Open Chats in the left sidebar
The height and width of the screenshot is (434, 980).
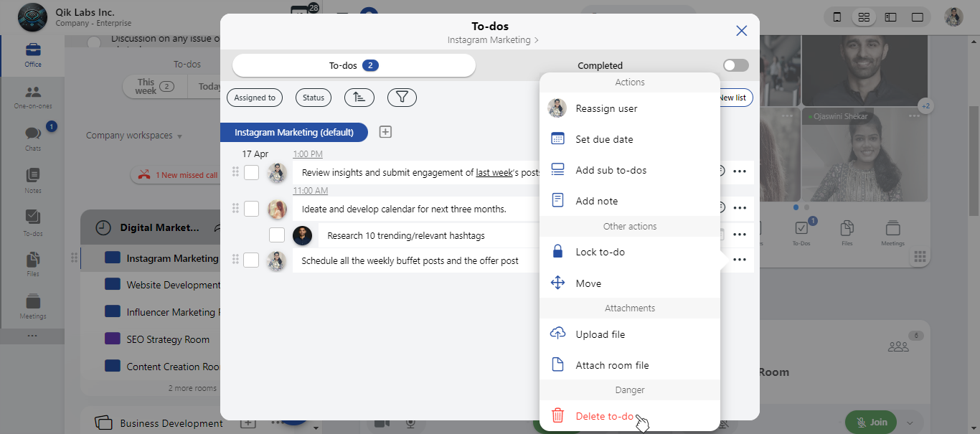tap(33, 138)
